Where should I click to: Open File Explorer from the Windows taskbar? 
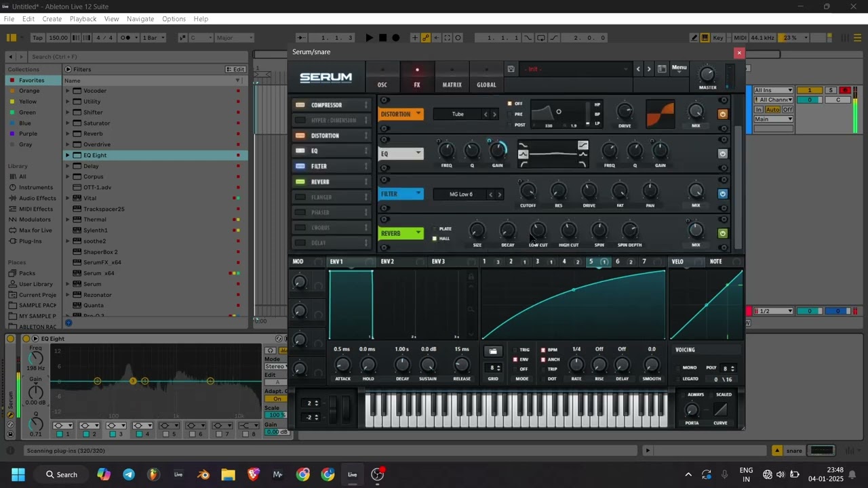[x=228, y=474]
